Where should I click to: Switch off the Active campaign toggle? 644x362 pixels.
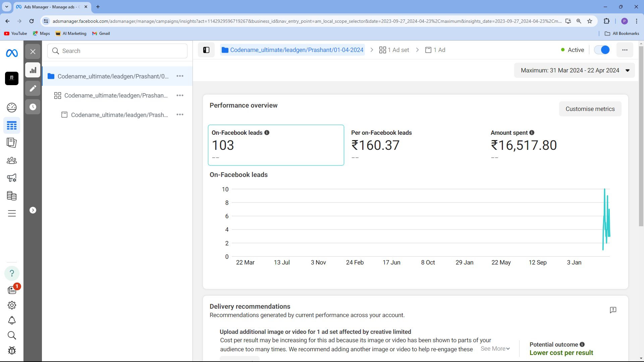point(602,50)
